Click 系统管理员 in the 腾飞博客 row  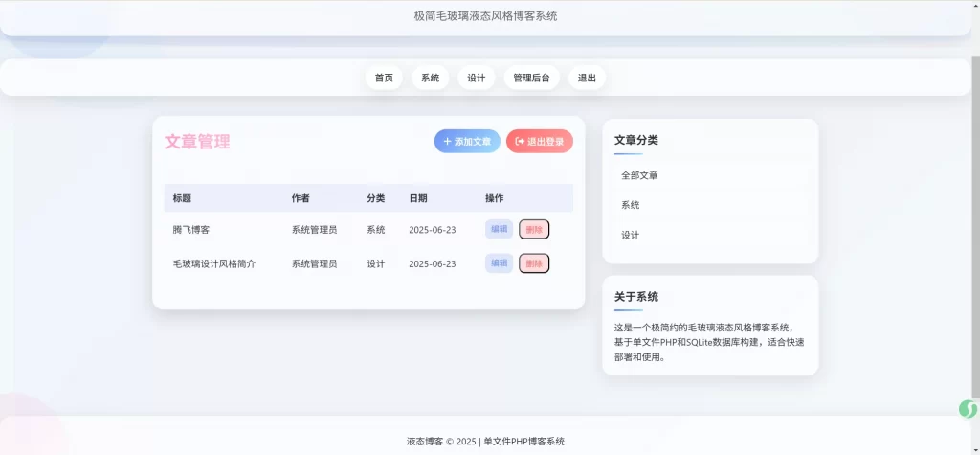coord(314,230)
